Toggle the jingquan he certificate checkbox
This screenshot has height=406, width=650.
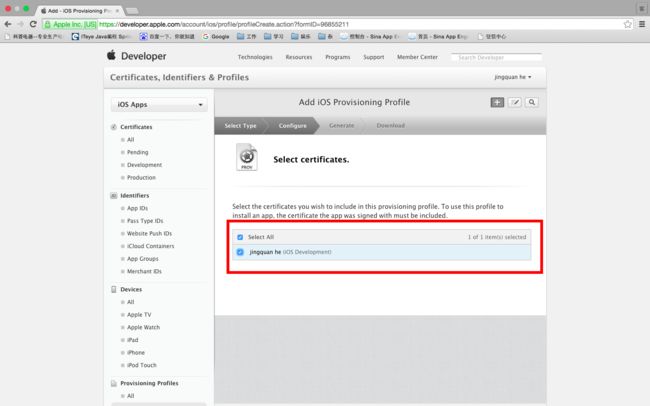[240, 252]
